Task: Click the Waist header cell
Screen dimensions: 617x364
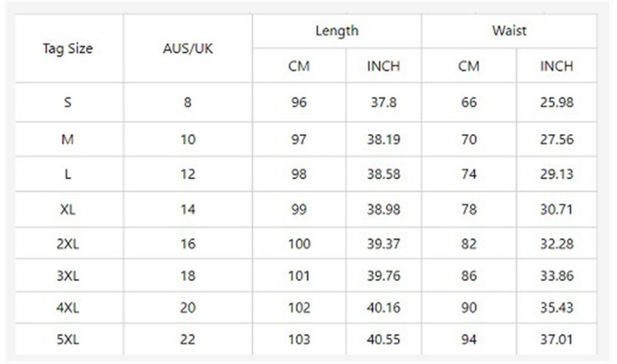Action: 509,31
